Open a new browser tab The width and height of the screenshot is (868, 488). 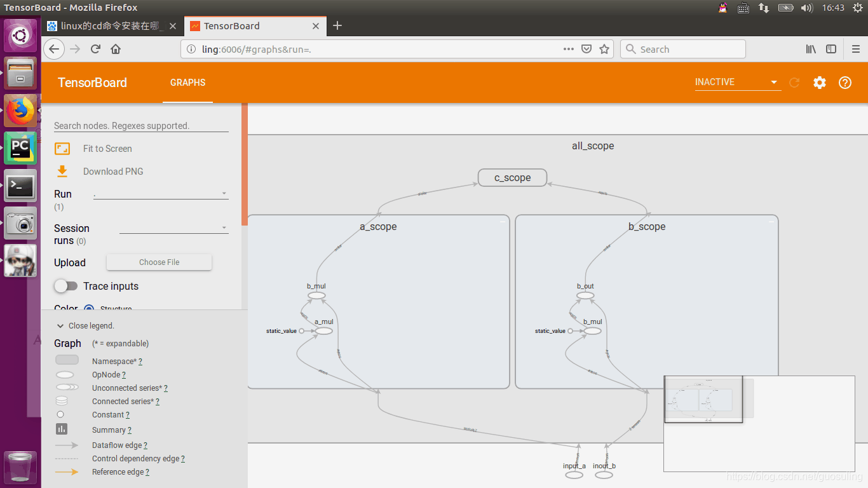pos(337,25)
